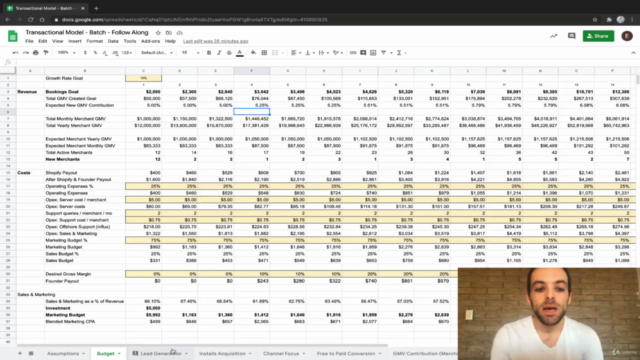
Task: Switch to the Lead Generation sheet tab
Action: click(x=160, y=353)
